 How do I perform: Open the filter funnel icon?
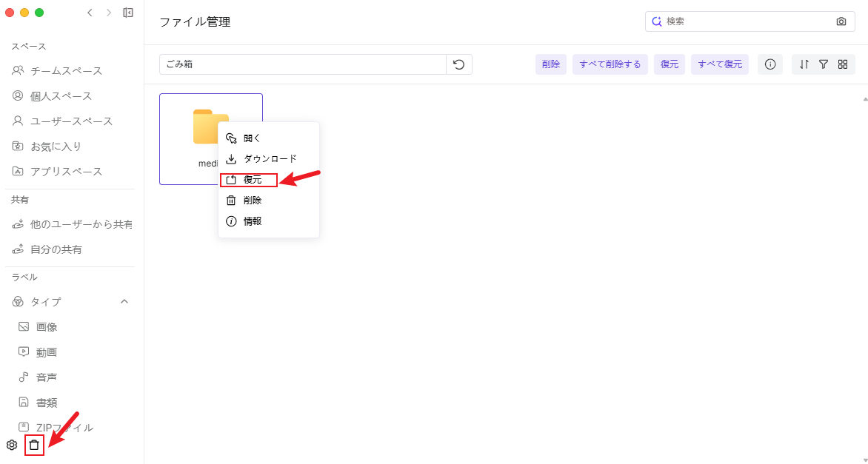(x=824, y=64)
